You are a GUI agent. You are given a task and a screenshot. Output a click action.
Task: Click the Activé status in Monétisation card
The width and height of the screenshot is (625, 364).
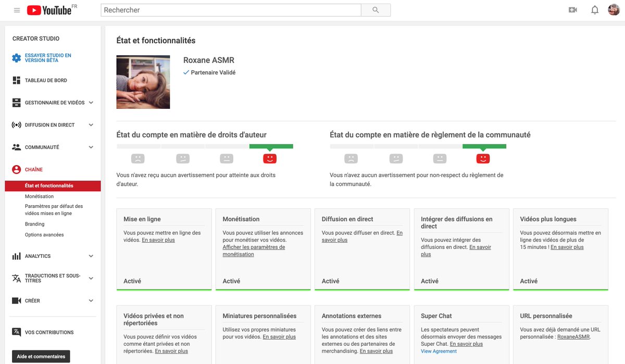(x=231, y=281)
